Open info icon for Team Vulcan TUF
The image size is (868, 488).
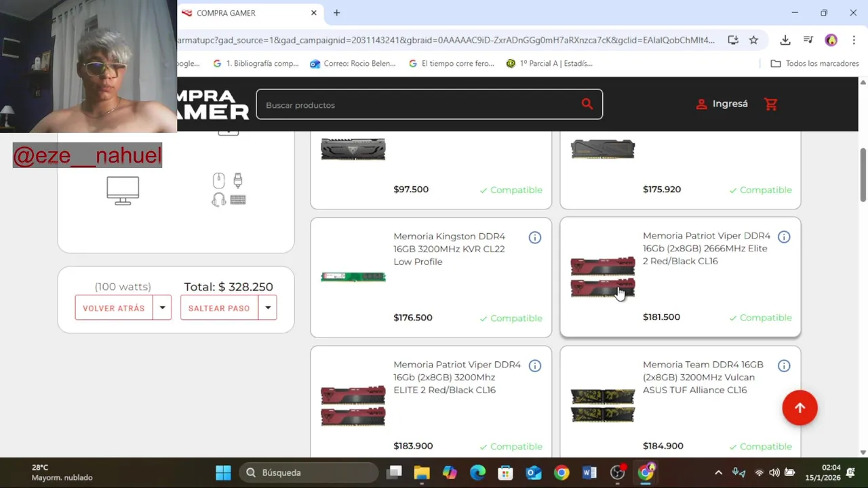coord(784,366)
